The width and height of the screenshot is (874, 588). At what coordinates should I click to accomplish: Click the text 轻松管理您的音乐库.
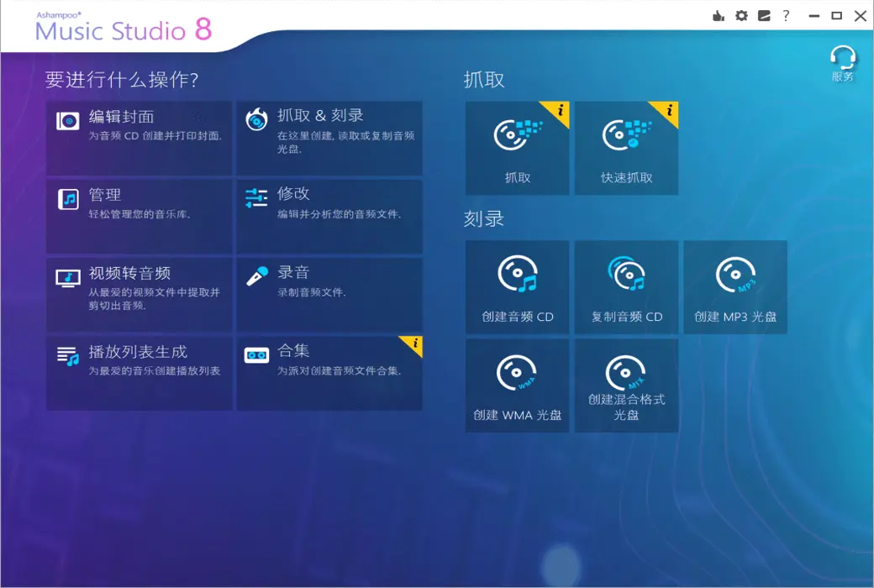(140, 214)
